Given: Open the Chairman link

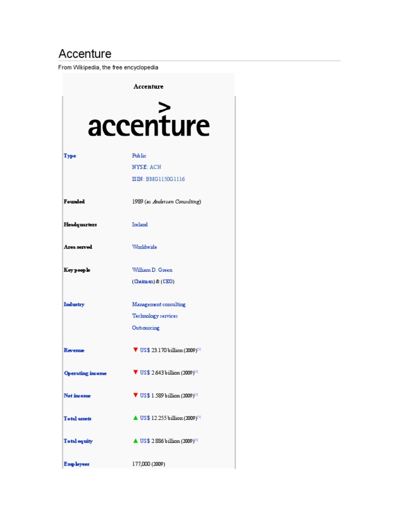Looking at the screenshot, I should pyautogui.click(x=144, y=282).
